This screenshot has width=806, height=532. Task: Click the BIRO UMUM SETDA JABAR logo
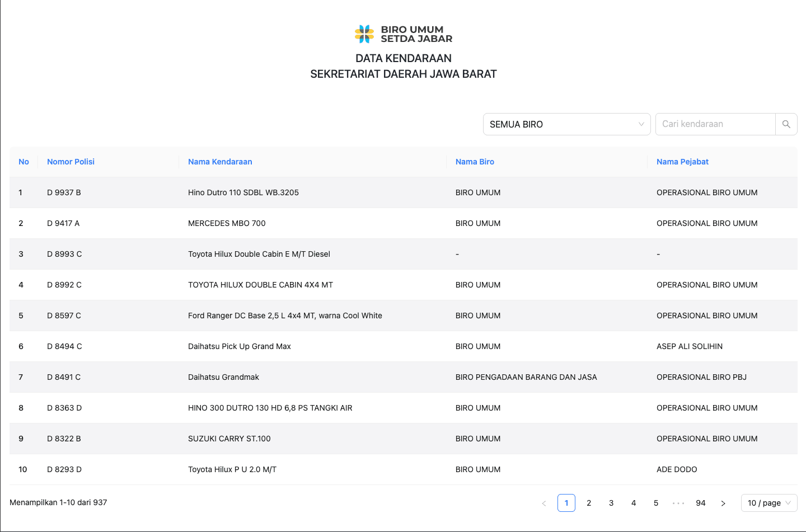[x=403, y=34]
